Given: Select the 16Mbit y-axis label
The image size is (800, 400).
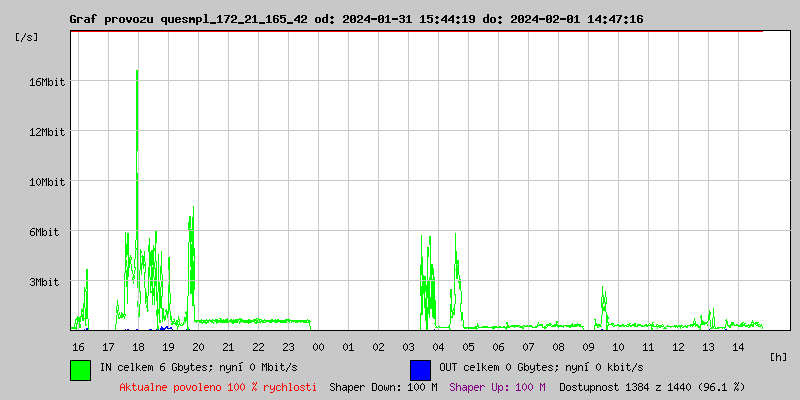Looking at the screenshot, I should [46, 82].
